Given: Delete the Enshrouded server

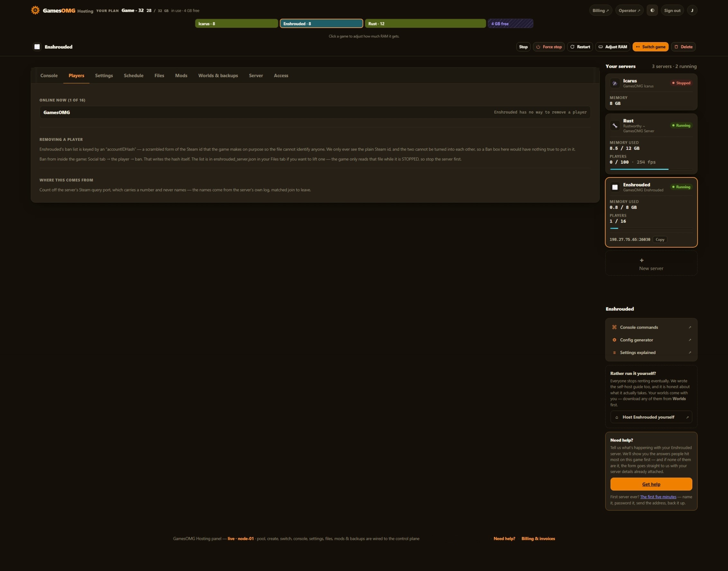Looking at the screenshot, I should 684,47.
